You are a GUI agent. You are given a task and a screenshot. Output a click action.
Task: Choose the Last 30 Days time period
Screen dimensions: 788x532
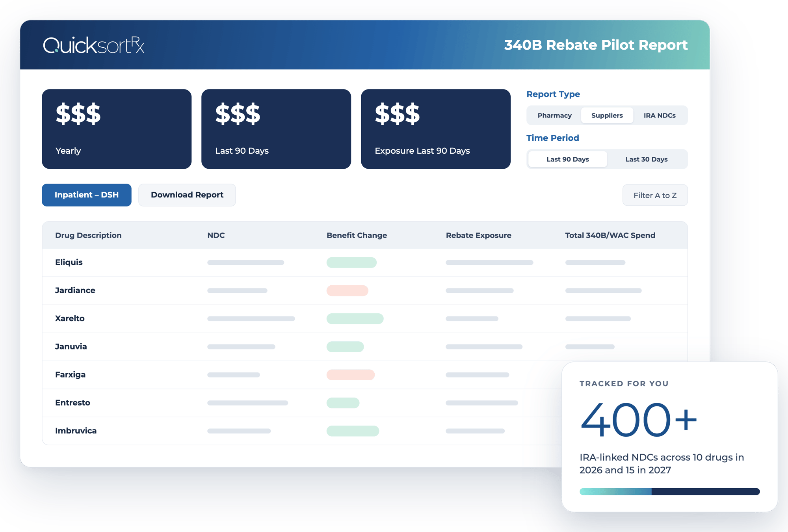(646, 159)
